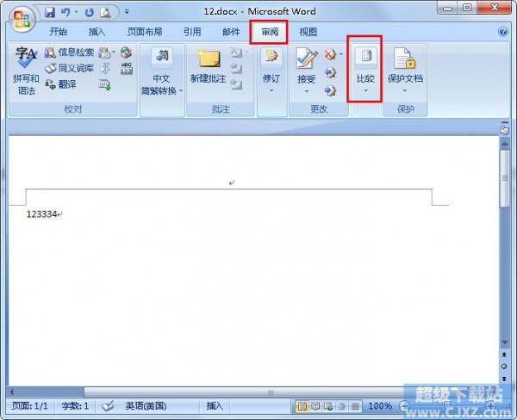Image resolution: width=517 pixels, height=420 pixels.
Task: Go to Next Change icon
Action: click(x=330, y=90)
